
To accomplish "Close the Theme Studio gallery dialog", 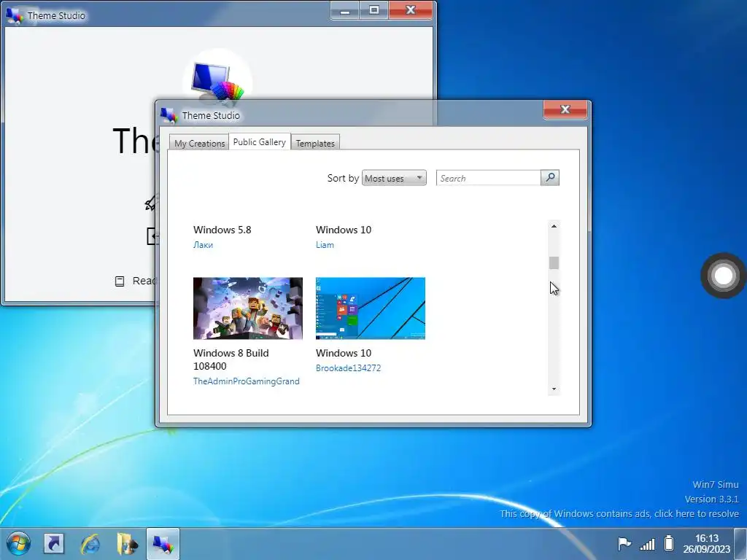I will [x=565, y=109].
